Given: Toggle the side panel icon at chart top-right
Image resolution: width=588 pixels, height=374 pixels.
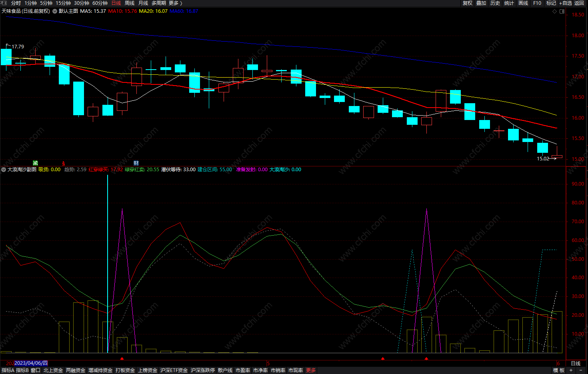Looking at the screenshot, I should (x=562, y=11).
